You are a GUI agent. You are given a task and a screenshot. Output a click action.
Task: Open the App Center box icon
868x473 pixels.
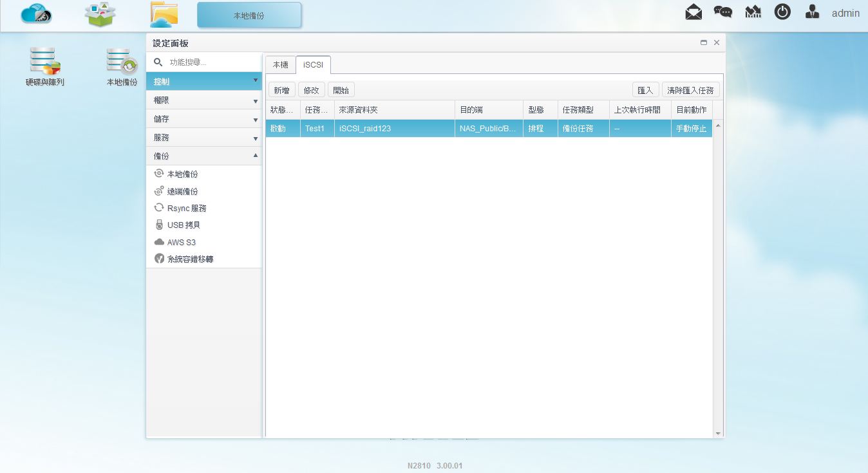tap(100, 14)
